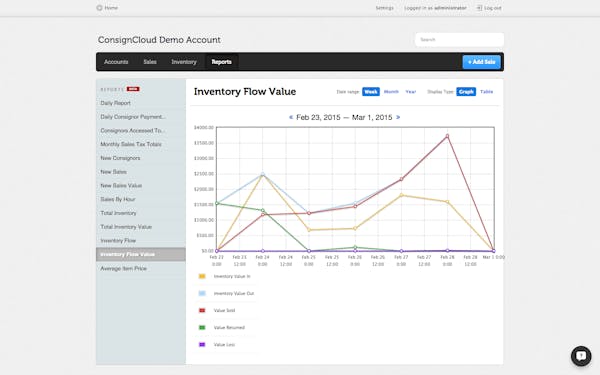This screenshot has width=600, height=375.
Task: Open the Inventory menu tab
Action: (x=184, y=62)
